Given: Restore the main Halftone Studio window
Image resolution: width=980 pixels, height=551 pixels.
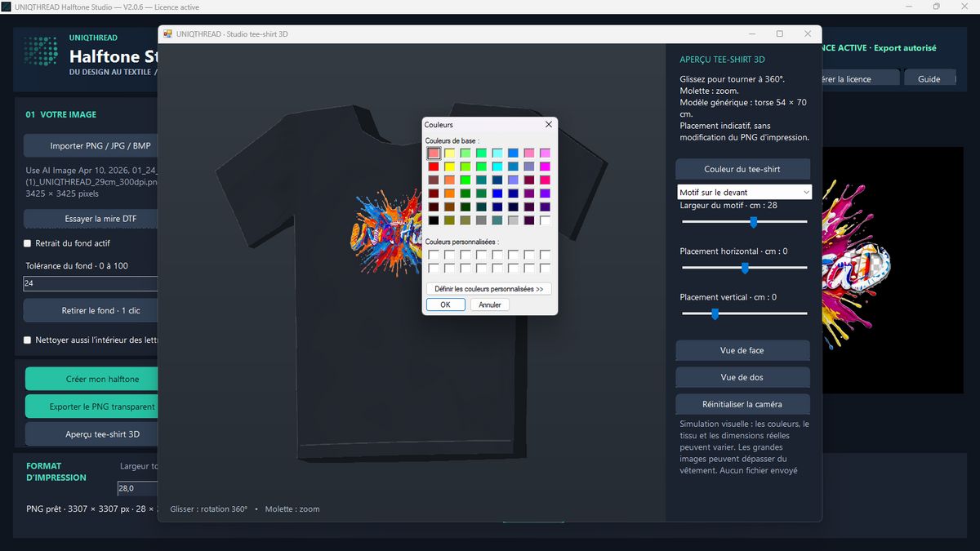Looking at the screenshot, I should click(937, 7).
